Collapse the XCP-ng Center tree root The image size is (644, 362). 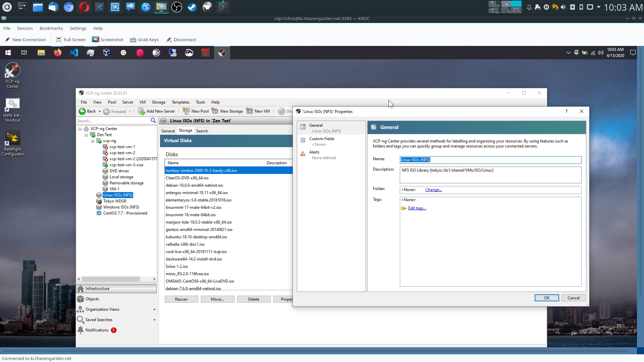(80, 129)
